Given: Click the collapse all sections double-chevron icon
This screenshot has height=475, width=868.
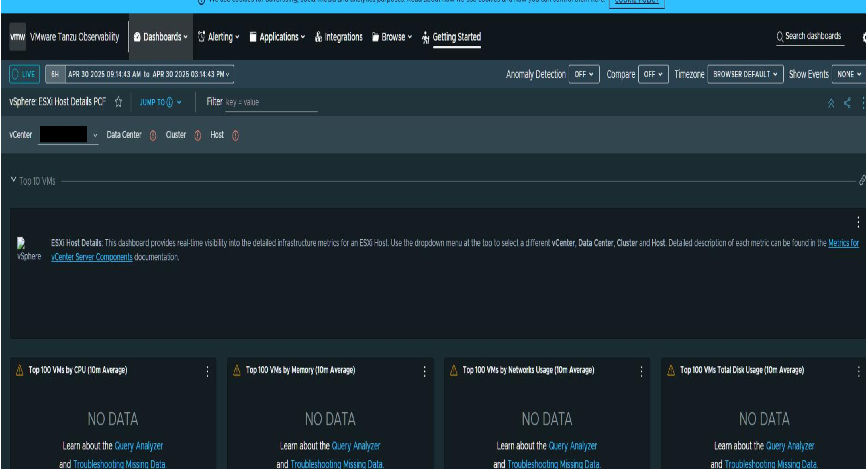Looking at the screenshot, I should pos(831,103).
